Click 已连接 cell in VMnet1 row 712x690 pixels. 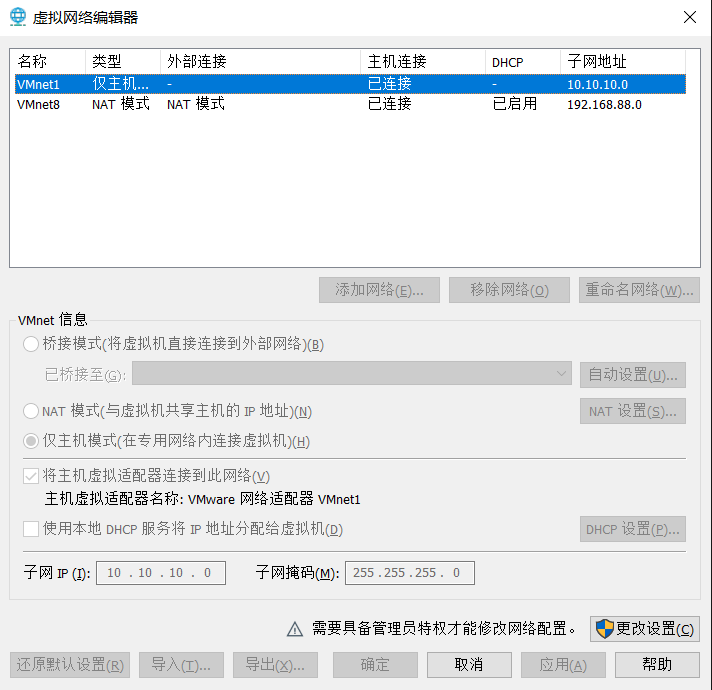(390, 84)
